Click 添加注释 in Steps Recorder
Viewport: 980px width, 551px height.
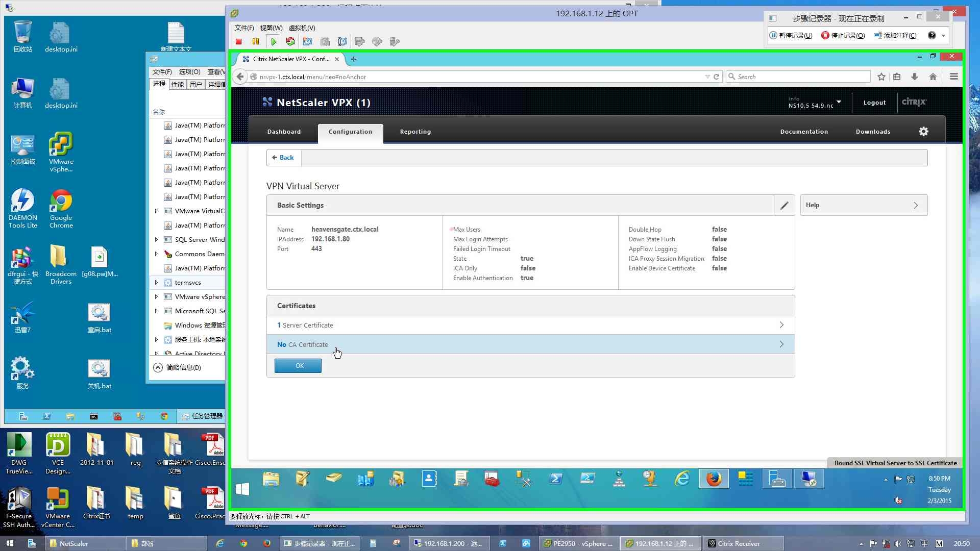895,36
